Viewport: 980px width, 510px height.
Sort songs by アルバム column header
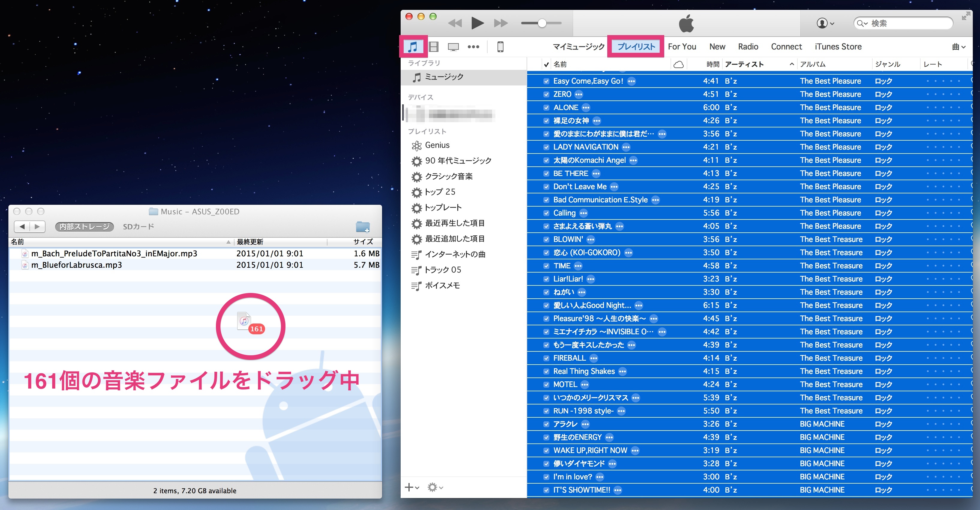(x=834, y=64)
